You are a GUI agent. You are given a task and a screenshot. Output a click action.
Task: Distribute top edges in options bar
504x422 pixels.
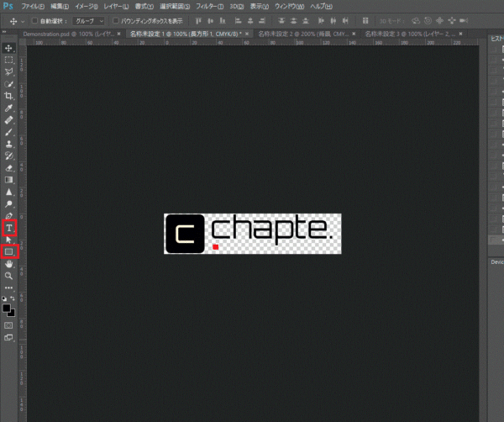pos(281,21)
